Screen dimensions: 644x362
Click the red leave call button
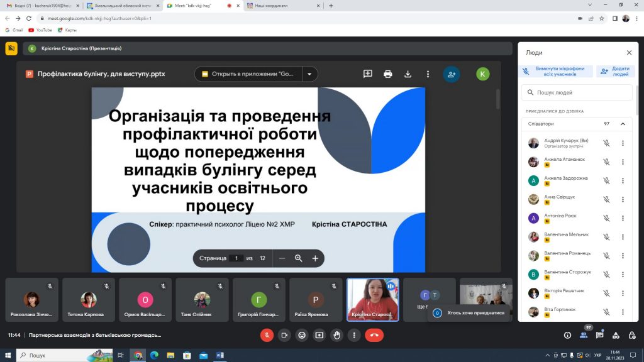coord(374,336)
